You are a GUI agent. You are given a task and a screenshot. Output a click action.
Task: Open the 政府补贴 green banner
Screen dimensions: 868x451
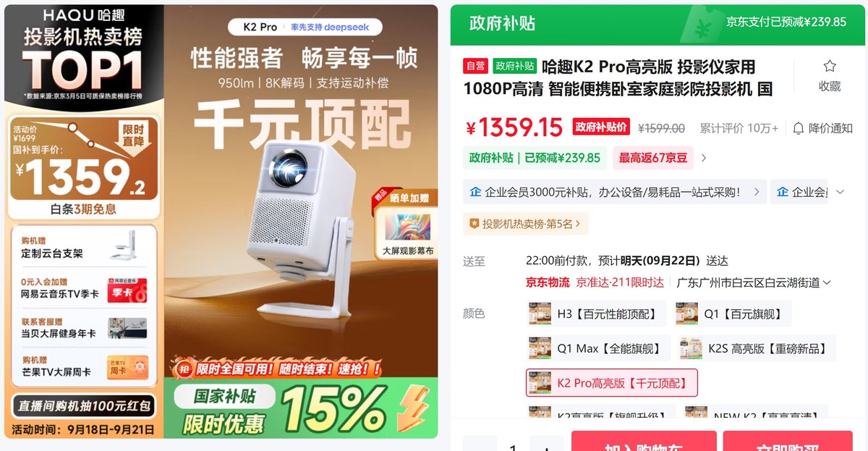click(659, 25)
